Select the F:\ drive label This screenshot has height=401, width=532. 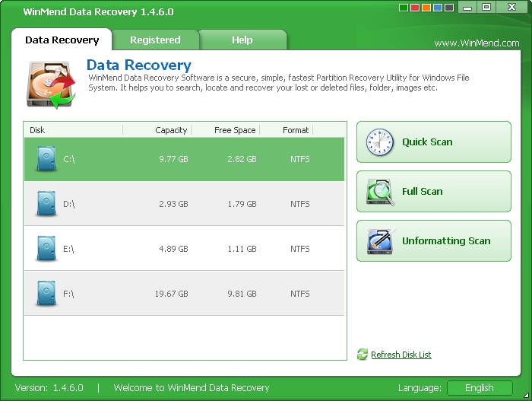(x=68, y=294)
